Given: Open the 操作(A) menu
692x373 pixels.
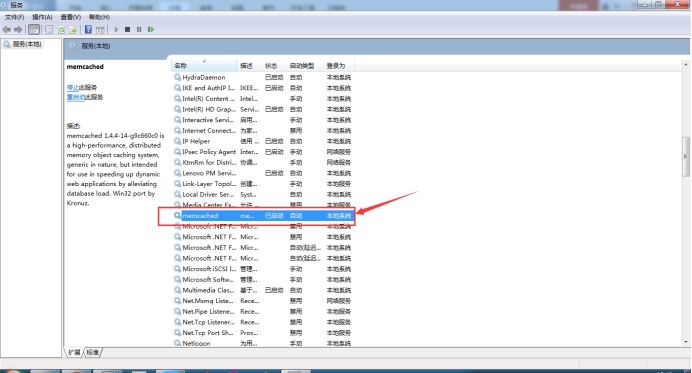Looking at the screenshot, I should [x=42, y=17].
